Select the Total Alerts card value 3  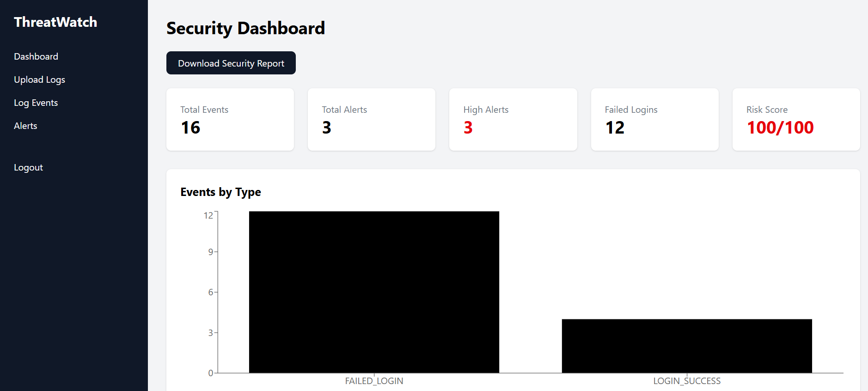[x=327, y=128]
